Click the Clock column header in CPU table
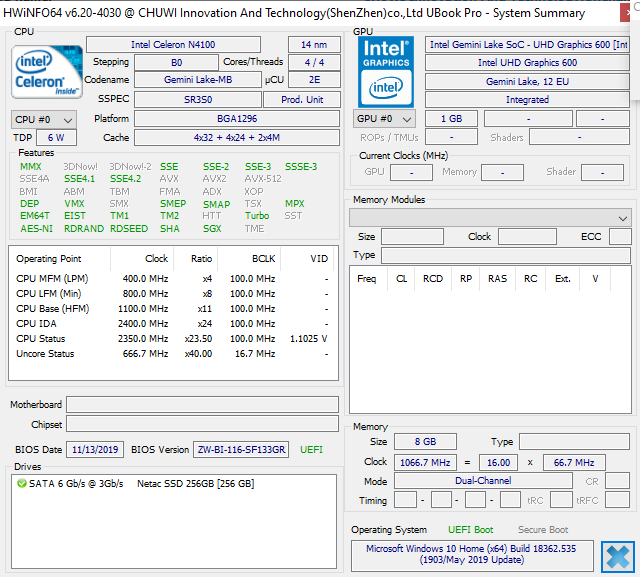The width and height of the screenshot is (640, 577). [156, 259]
